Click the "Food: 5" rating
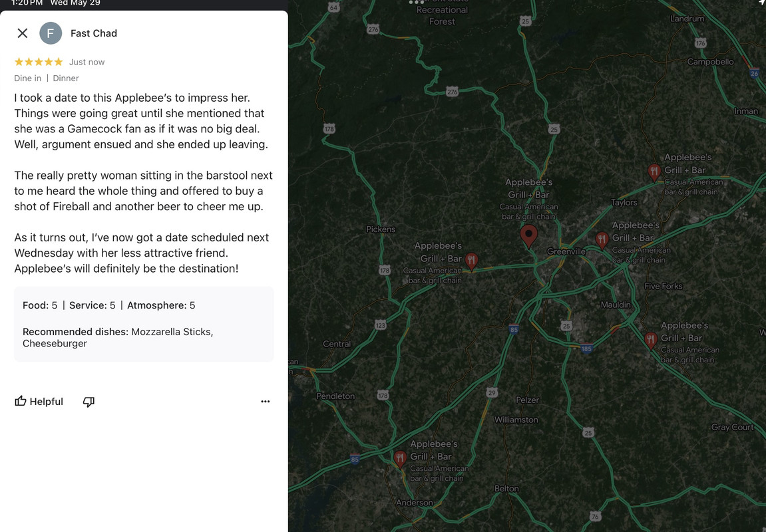This screenshot has height=532, width=766. point(40,305)
